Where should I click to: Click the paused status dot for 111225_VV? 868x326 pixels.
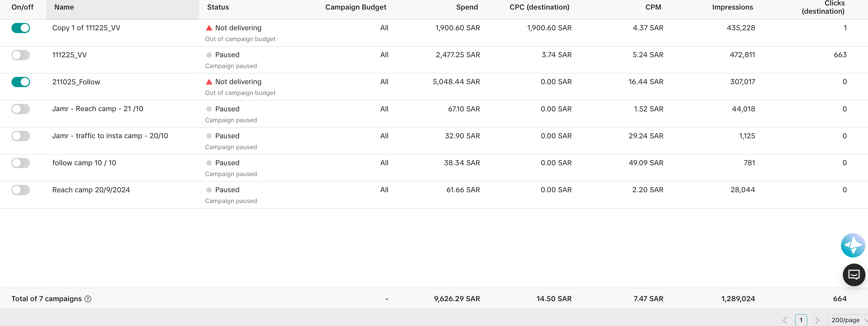tap(209, 55)
